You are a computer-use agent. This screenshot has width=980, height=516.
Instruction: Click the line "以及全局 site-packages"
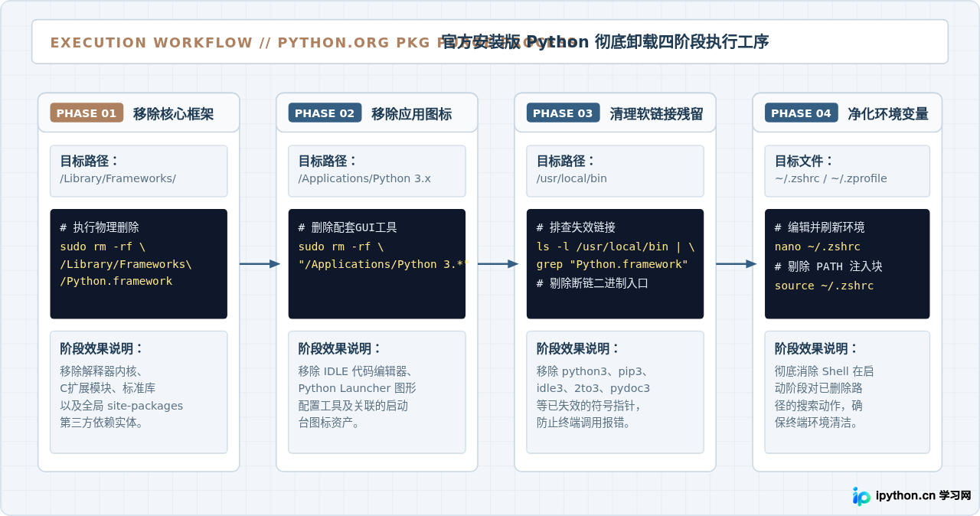tap(122, 406)
